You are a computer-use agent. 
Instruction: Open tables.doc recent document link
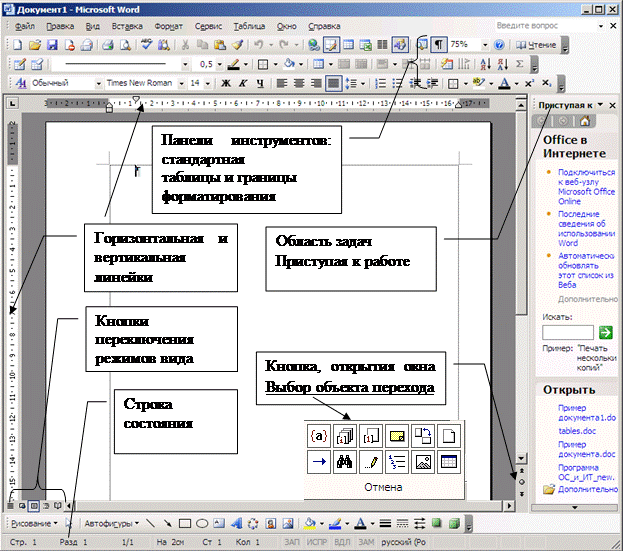pyautogui.click(x=577, y=431)
